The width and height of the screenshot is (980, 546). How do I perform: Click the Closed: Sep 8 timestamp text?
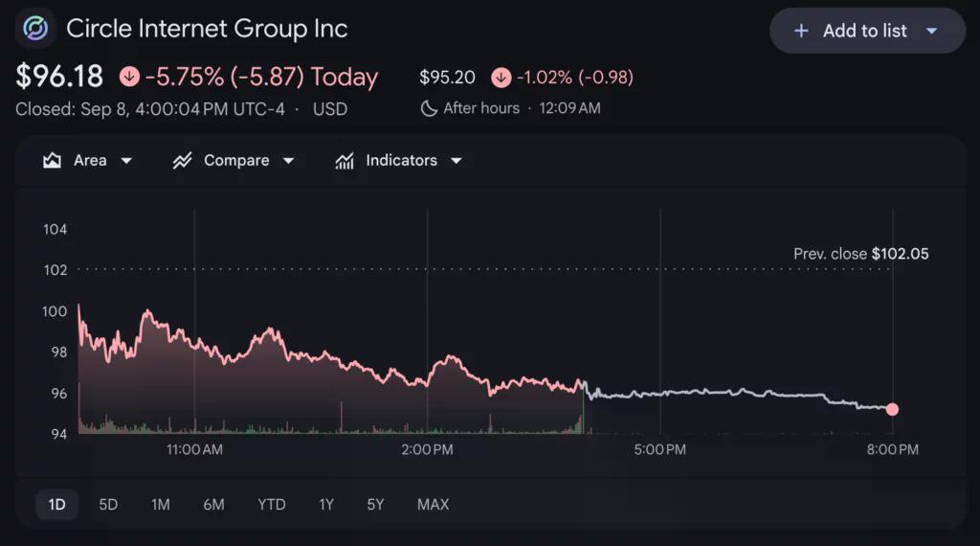[150, 109]
